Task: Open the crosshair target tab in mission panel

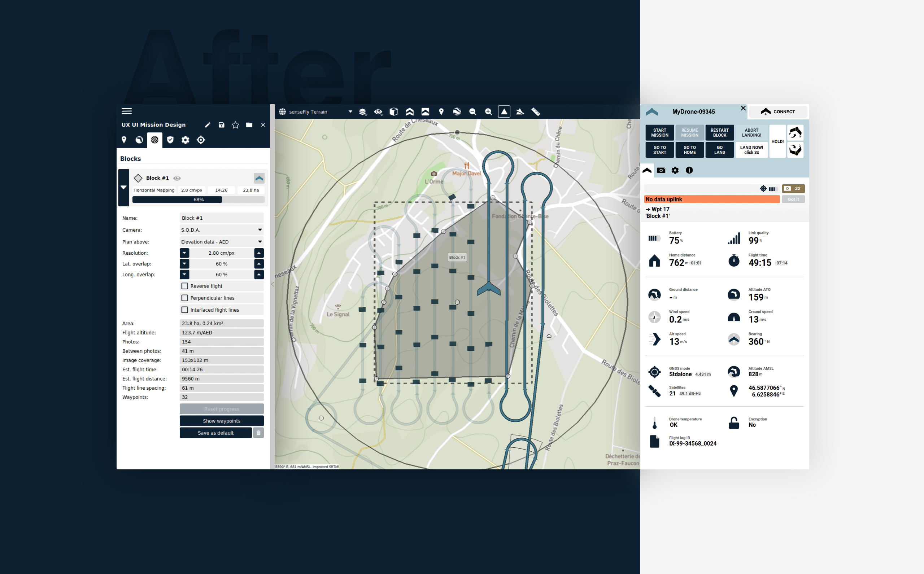Action: (x=201, y=140)
